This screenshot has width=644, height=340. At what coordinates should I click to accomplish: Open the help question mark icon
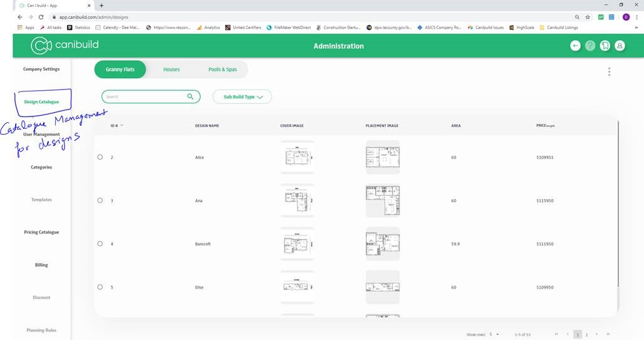590,46
